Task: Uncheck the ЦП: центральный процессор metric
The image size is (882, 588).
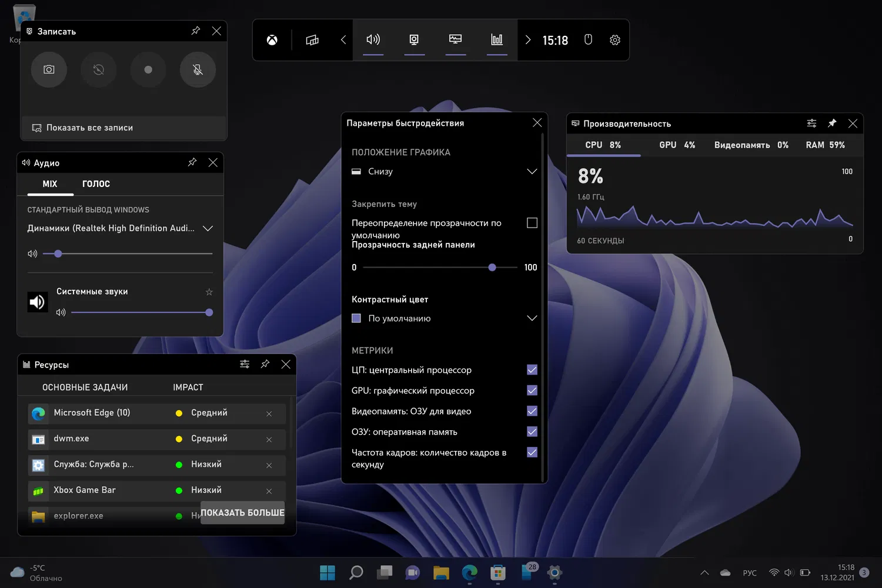Action: pos(532,370)
